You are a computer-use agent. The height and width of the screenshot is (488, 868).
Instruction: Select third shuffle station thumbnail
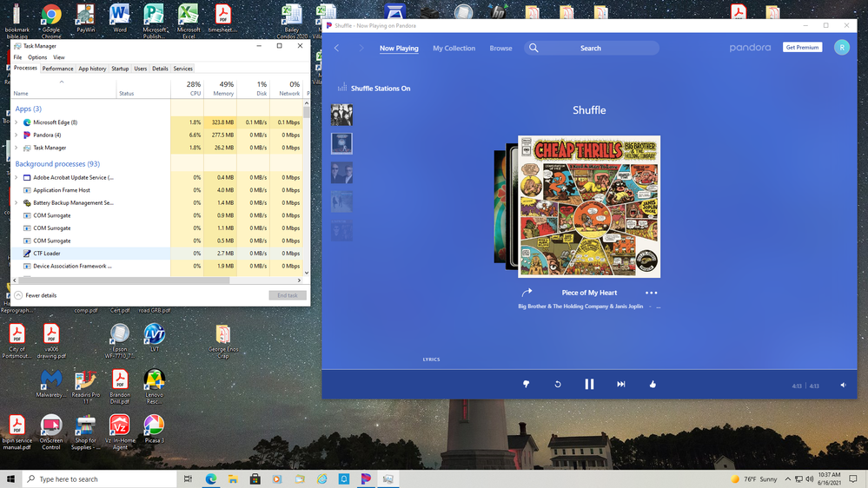(341, 173)
